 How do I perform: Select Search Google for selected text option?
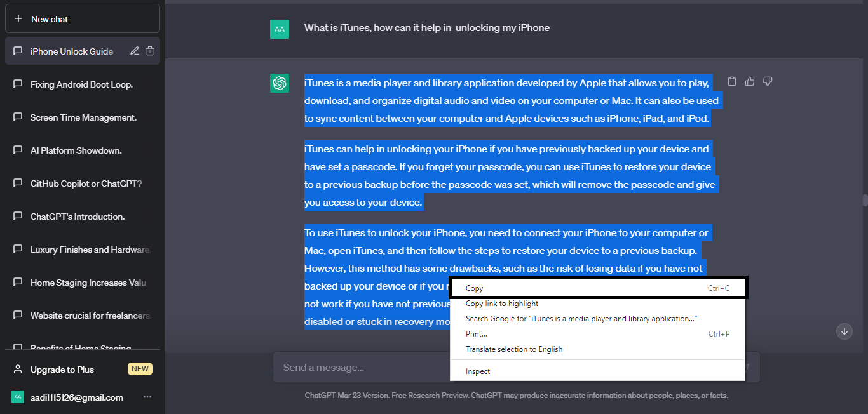click(x=581, y=319)
